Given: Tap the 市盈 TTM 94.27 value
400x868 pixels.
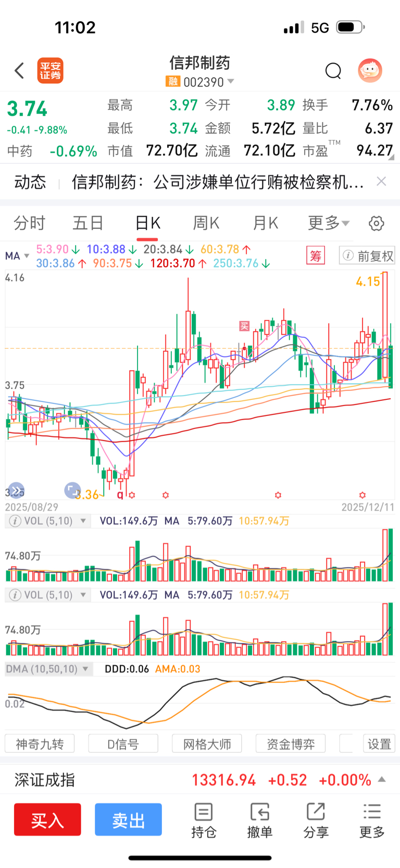Looking at the screenshot, I should click(374, 151).
